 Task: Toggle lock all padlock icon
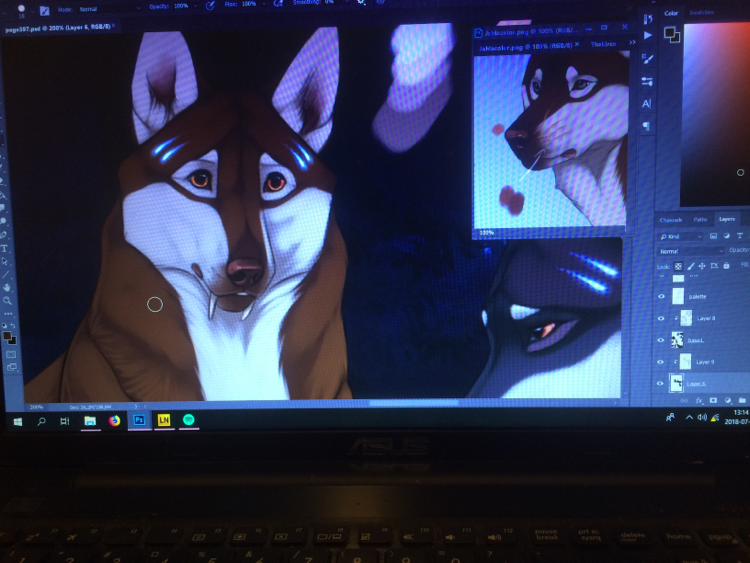coord(726,265)
